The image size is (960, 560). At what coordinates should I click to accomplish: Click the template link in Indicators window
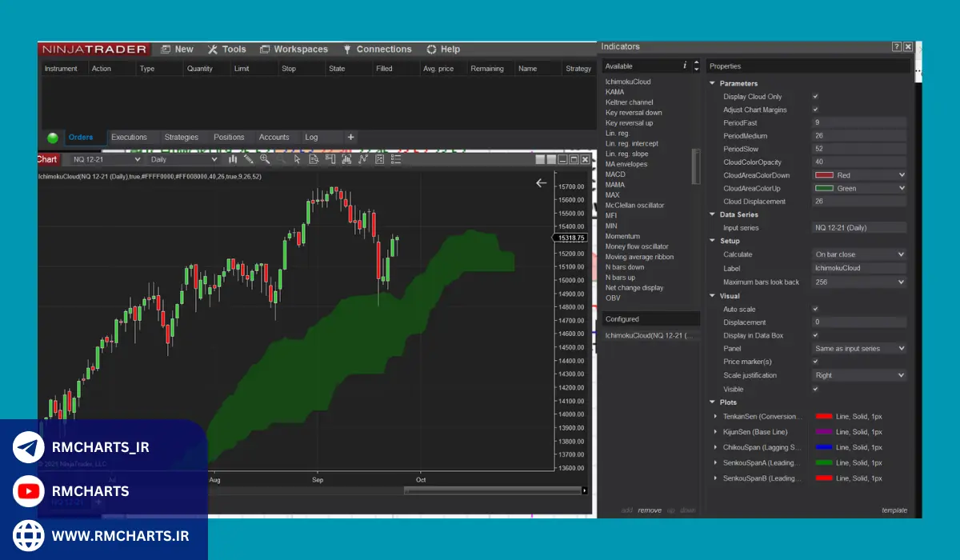894,510
